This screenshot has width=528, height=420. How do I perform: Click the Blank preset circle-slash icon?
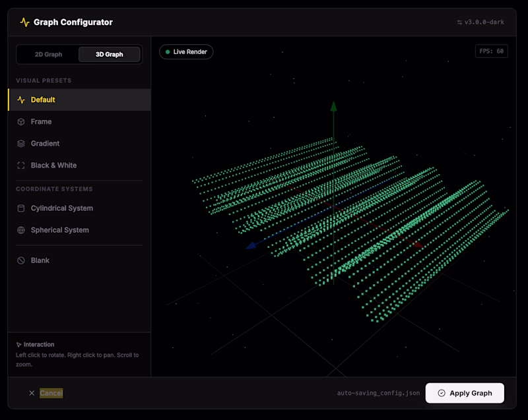pos(21,260)
